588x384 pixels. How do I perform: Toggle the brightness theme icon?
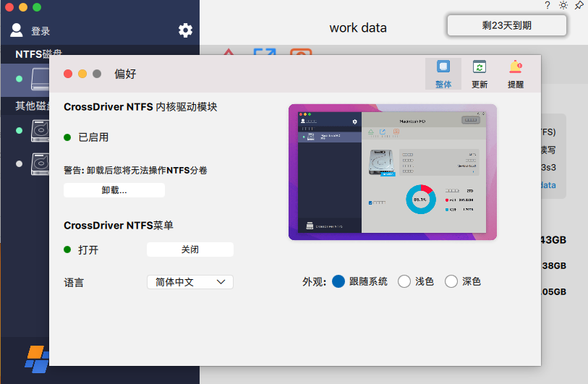(563, 5)
